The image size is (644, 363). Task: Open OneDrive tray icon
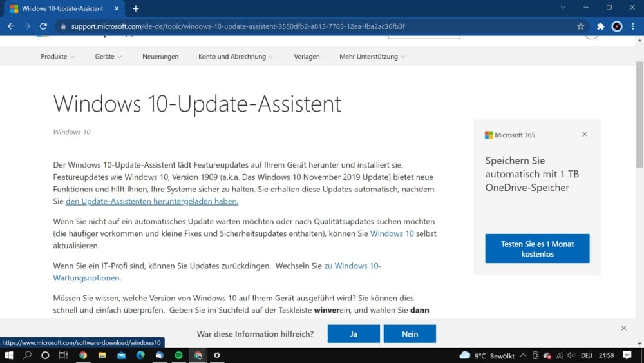click(x=547, y=356)
